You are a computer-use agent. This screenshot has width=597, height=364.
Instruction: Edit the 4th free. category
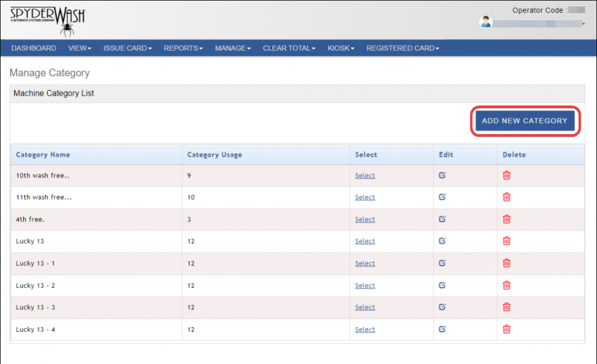click(x=442, y=219)
